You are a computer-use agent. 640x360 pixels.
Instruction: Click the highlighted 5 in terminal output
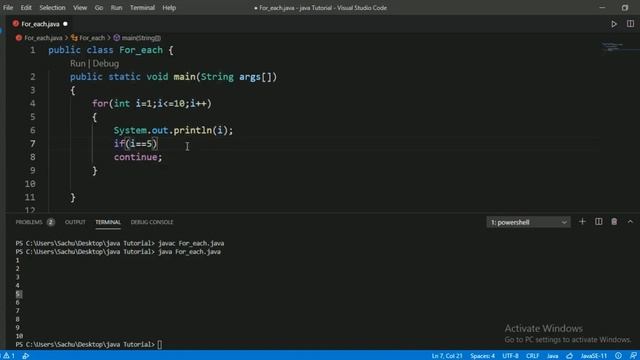point(18,294)
